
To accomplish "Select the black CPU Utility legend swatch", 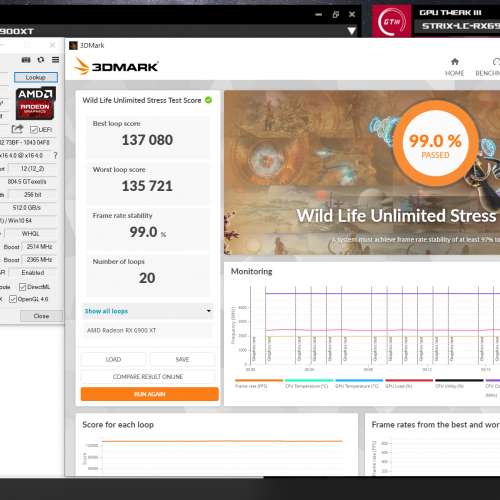I will click(x=459, y=380).
